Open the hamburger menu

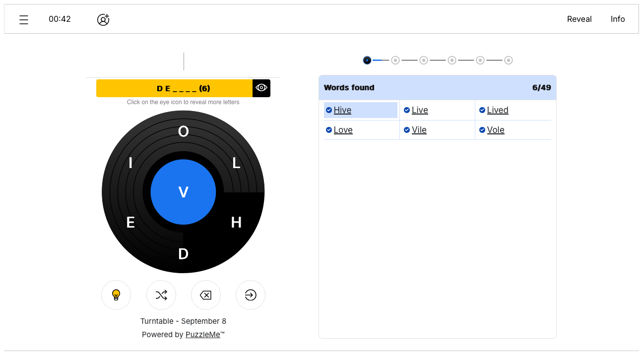[x=24, y=19]
